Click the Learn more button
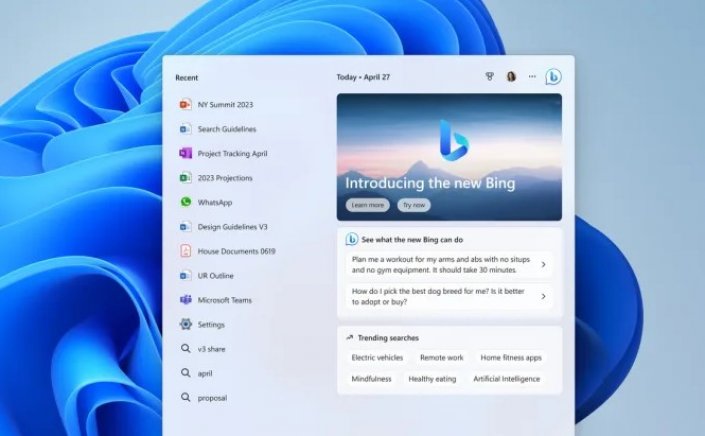This screenshot has width=705, height=436. click(x=368, y=205)
